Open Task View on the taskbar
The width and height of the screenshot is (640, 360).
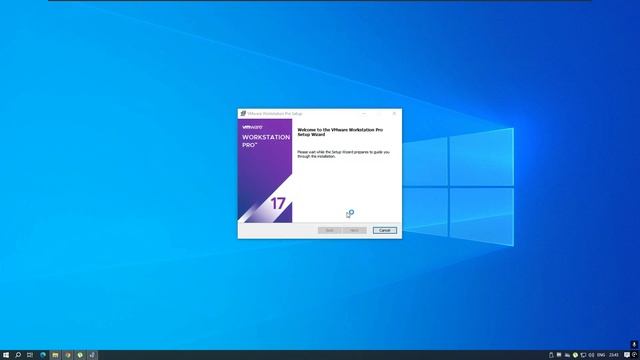coord(30,355)
